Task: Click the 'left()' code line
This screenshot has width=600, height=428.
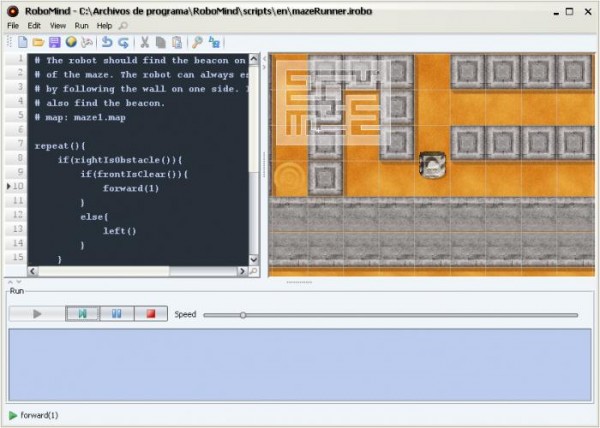Action: pyautogui.click(x=120, y=231)
